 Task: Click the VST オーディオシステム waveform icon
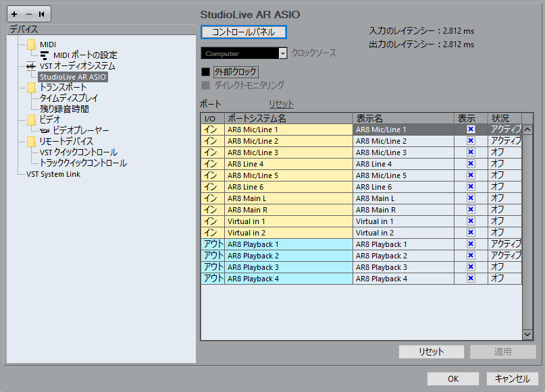31,66
